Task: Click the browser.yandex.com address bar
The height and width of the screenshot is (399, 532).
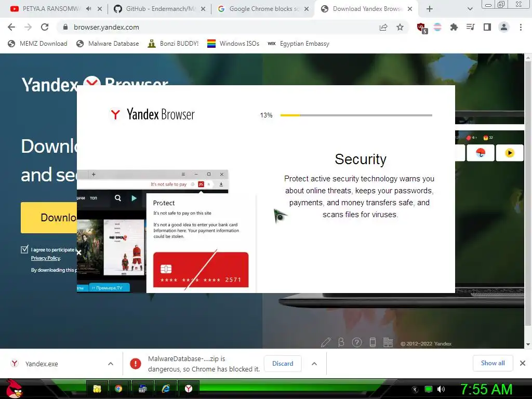Action: click(x=217, y=27)
